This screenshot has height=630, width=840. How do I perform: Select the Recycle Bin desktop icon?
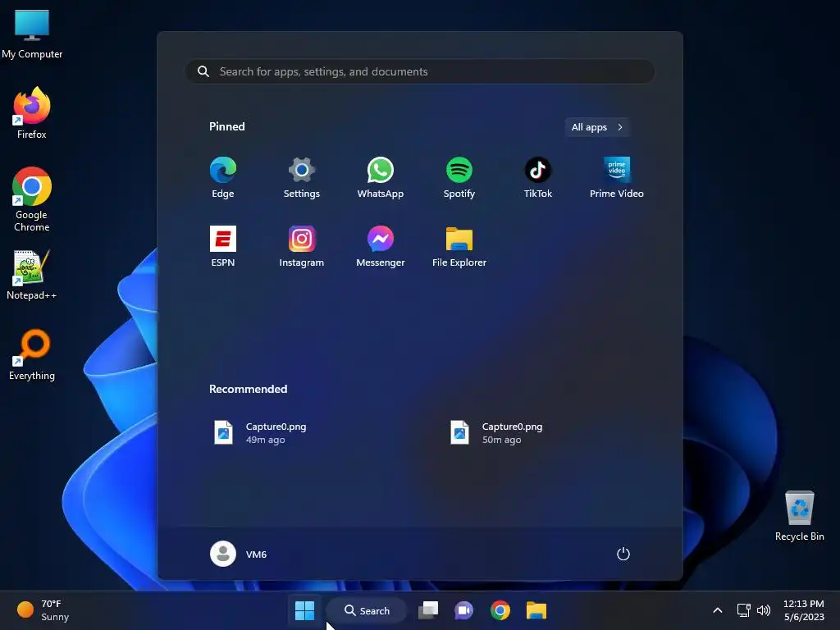(x=799, y=515)
